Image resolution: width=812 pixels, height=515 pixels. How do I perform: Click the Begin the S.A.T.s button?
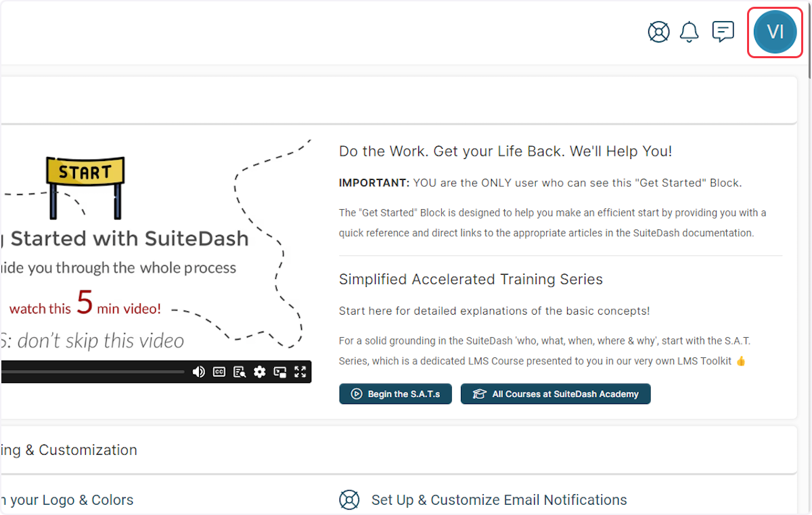[x=395, y=394]
